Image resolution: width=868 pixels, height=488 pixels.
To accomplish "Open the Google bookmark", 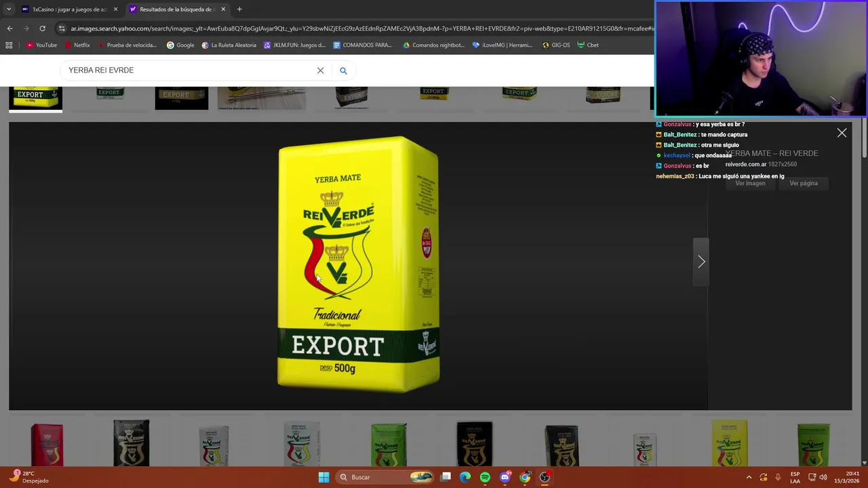I will pos(180,45).
